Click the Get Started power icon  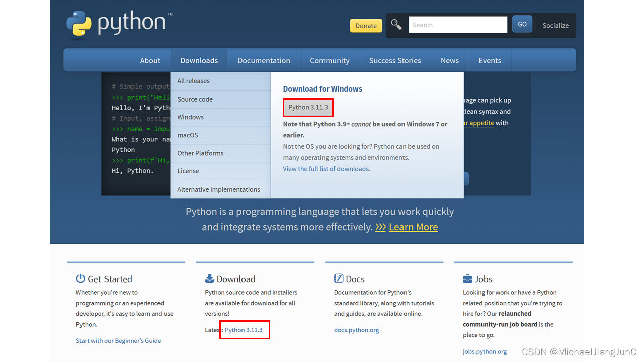[80, 279]
